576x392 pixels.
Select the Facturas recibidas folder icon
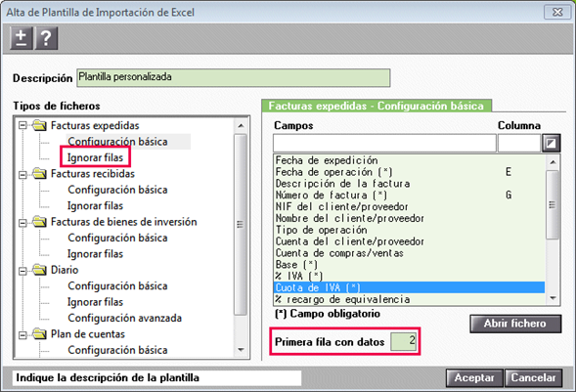39,174
